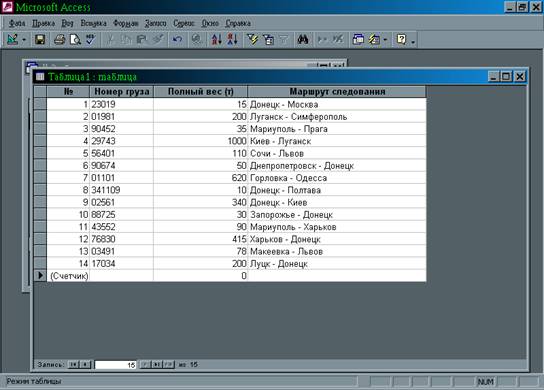Image resolution: width=544 pixels, height=390 pixels.
Task: Expand the New Object dropdown arrow
Action: coord(385,40)
